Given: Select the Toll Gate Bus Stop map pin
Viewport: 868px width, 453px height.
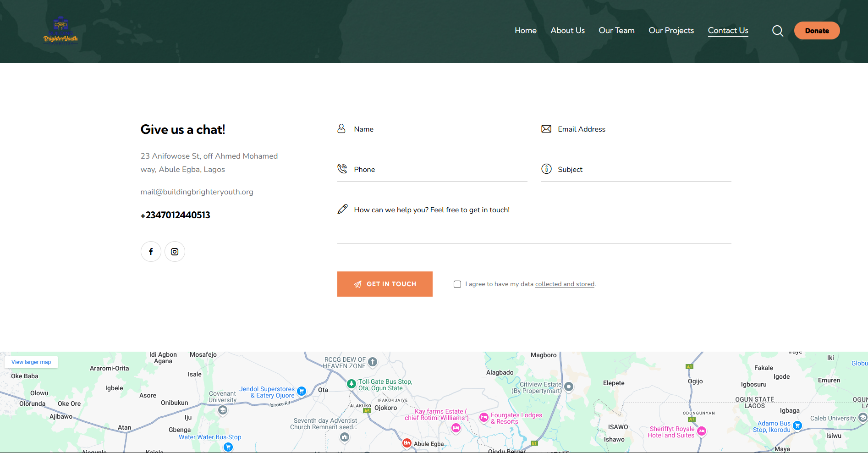Looking at the screenshot, I should pyautogui.click(x=352, y=384).
